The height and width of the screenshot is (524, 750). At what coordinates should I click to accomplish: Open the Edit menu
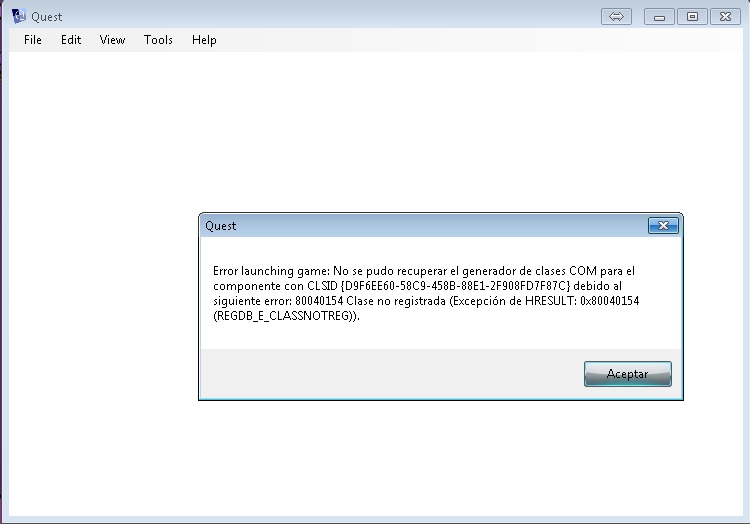[x=71, y=40]
